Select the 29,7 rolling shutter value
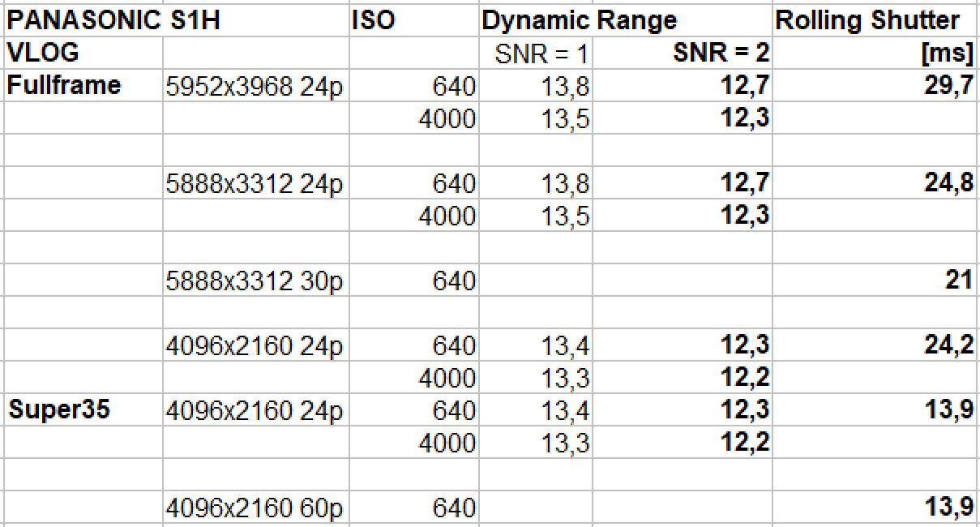This screenshot has height=527, width=980. click(948, 86)
